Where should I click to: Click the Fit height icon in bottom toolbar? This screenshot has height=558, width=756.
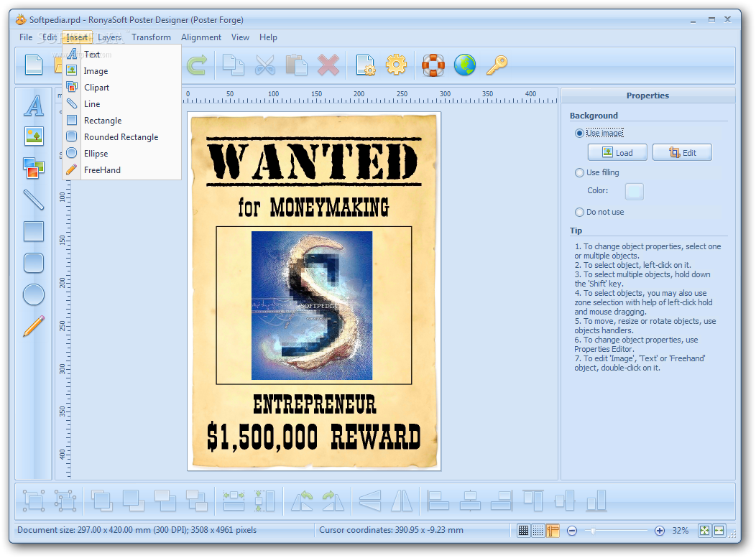264,501
